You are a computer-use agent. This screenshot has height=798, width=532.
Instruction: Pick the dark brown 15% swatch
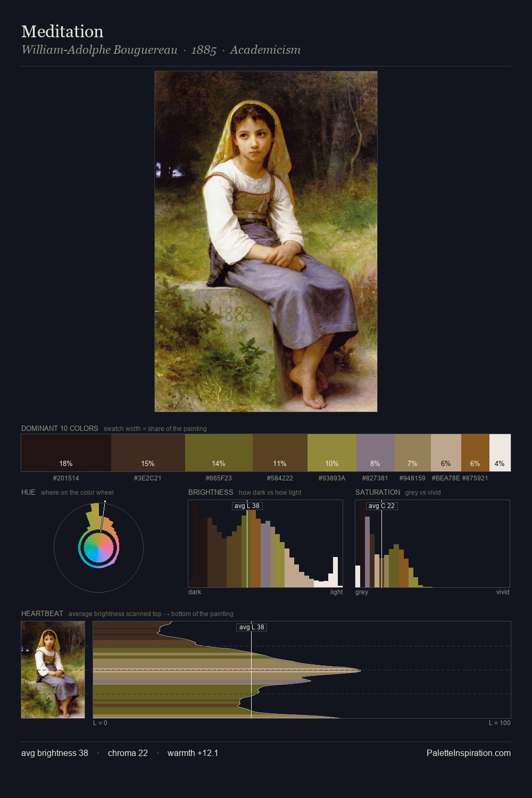pyautogui.click(x=148, y=453)
